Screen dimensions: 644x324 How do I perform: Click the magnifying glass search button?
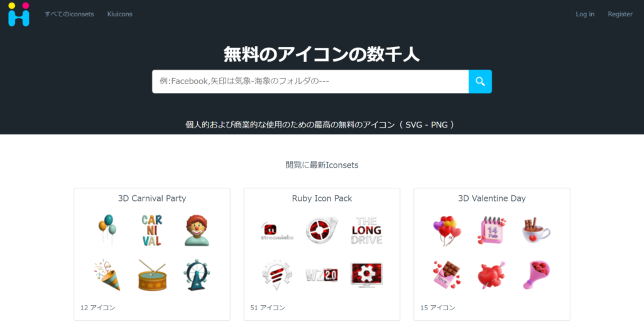pos(480,82)
